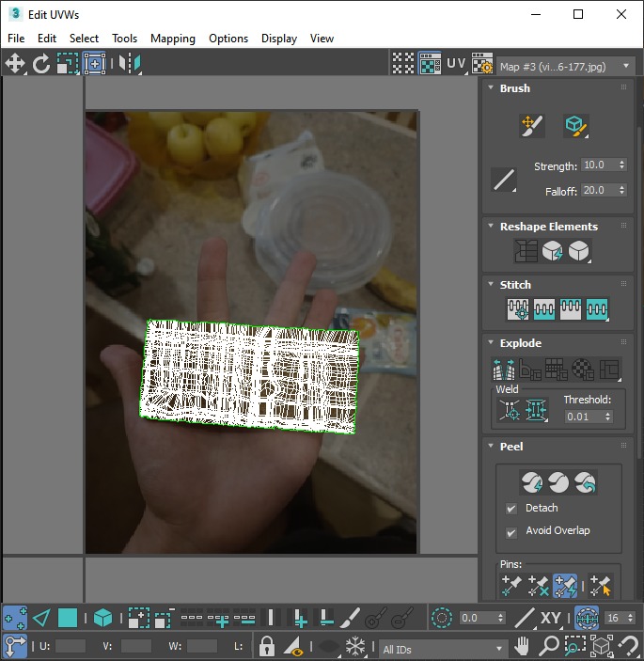Select the Freeform Mode tool
Screen dimensions: 644x661
point(94,64)
